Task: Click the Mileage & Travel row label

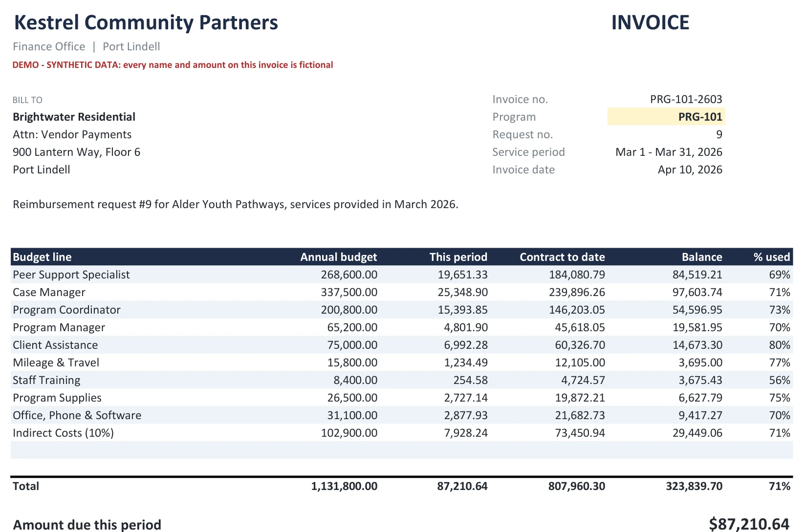Action: point(56,362)
